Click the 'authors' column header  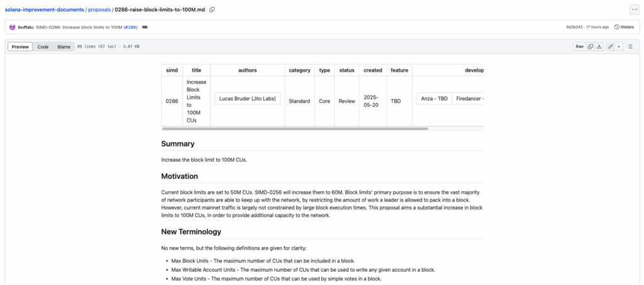(x=248, y=70)
